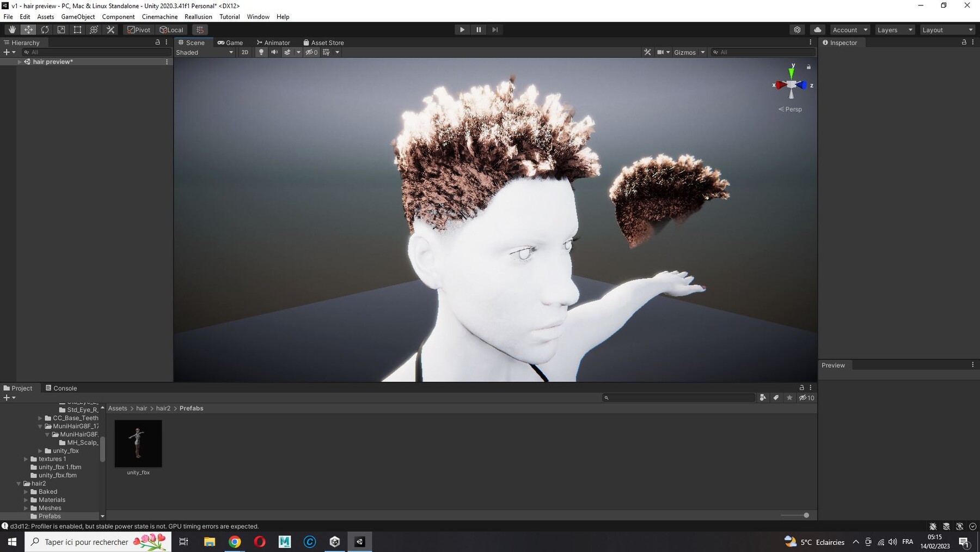This screenshot has height=552, width=980.
Task: Click Assets in the breadcrumb path
Action: coord(118,408)
